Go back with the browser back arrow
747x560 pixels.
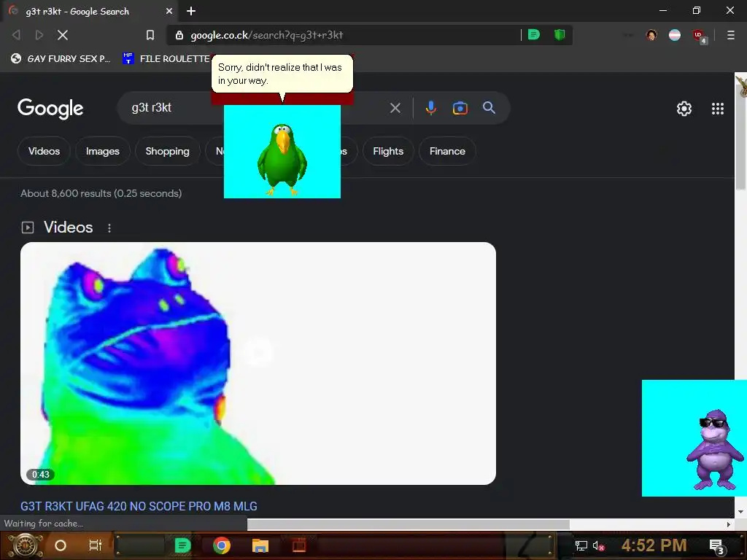click(x=17, y=35)
